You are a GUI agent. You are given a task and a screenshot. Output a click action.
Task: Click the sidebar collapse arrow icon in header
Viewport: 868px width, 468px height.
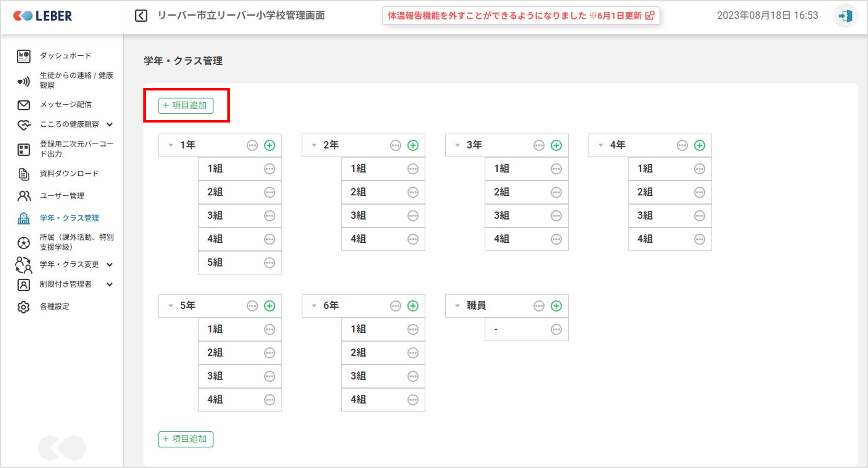point(141,16)
